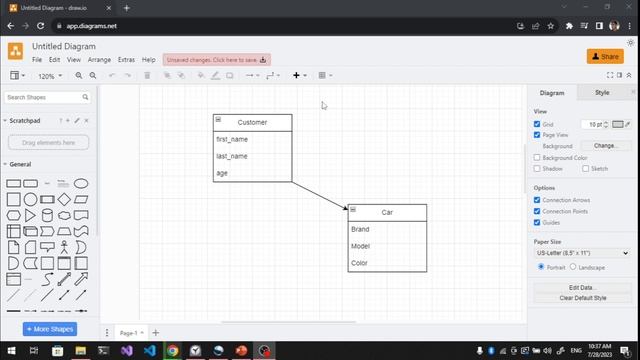
Task: Enable the Shadow checkbox
Action: pos(537,169)
